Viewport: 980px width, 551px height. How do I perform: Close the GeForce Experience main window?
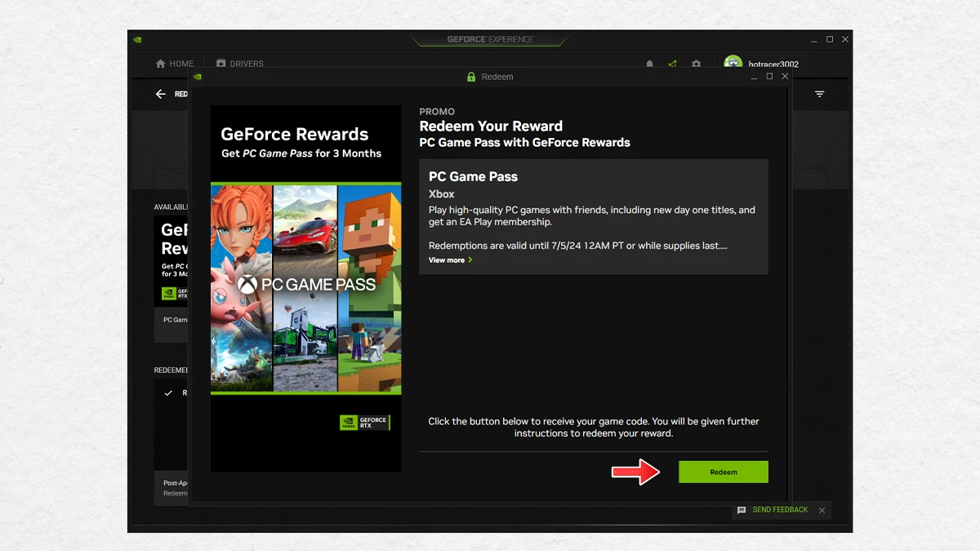pos(845,39)
